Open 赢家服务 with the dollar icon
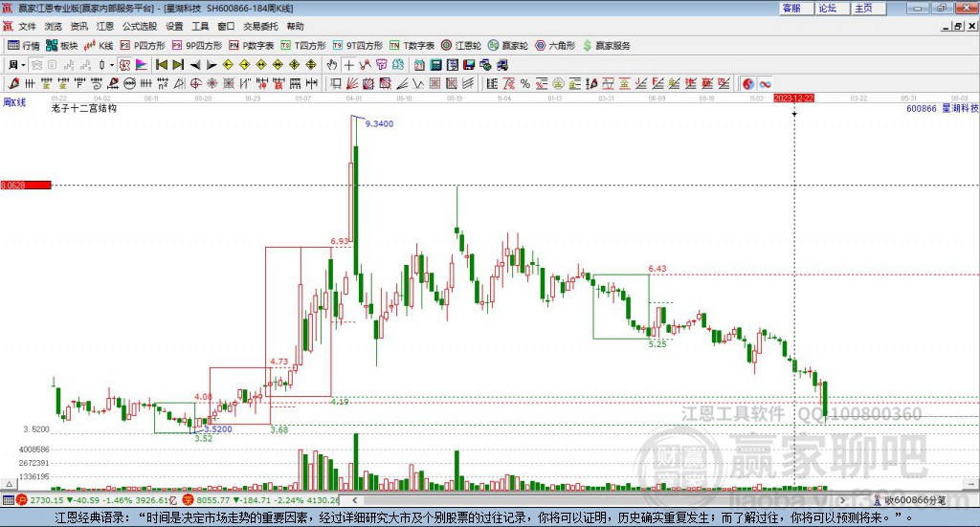Screen dimensions: 980x527 (606, 46)
